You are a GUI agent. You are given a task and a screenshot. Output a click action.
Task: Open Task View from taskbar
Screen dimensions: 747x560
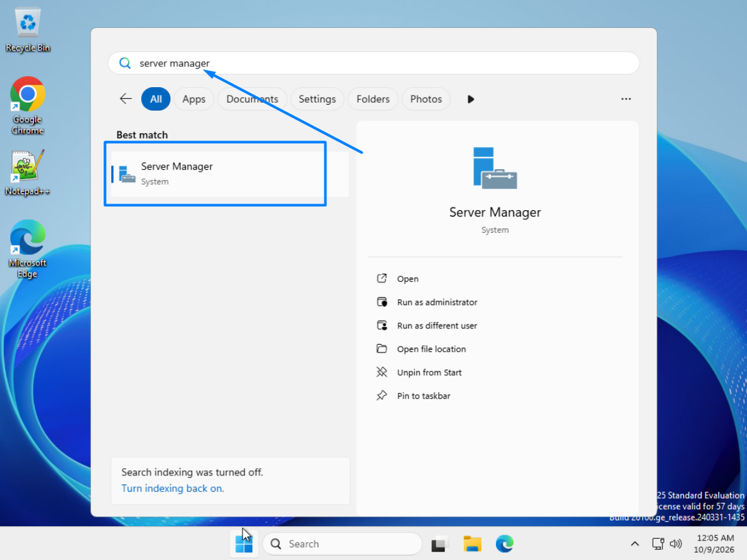pyautogui.click(x=439, y=544)
